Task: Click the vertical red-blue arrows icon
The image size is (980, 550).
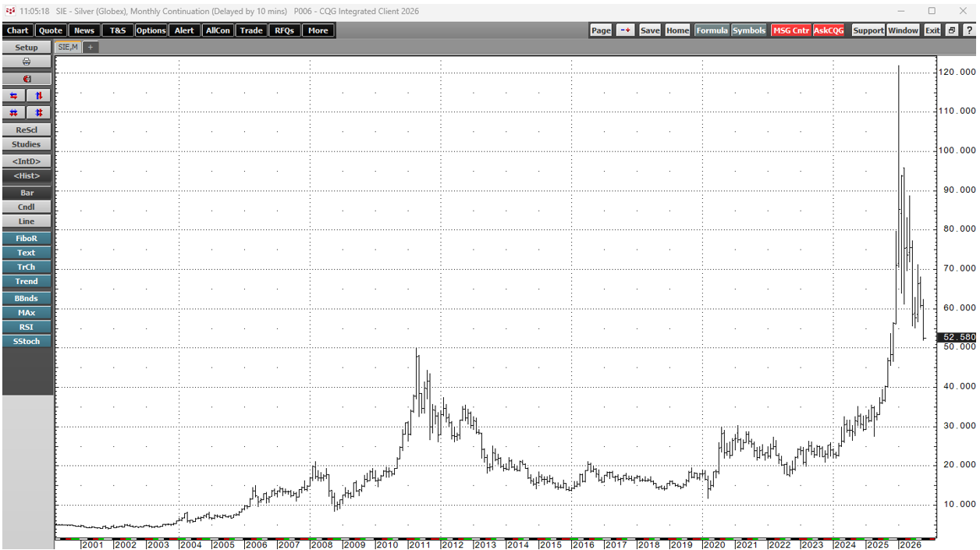Action: [x=39, y=95]
